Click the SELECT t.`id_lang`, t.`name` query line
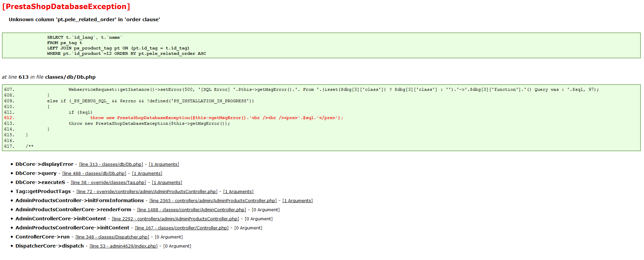644x260 pixels. pyautogui.click(x=85, y=37)
